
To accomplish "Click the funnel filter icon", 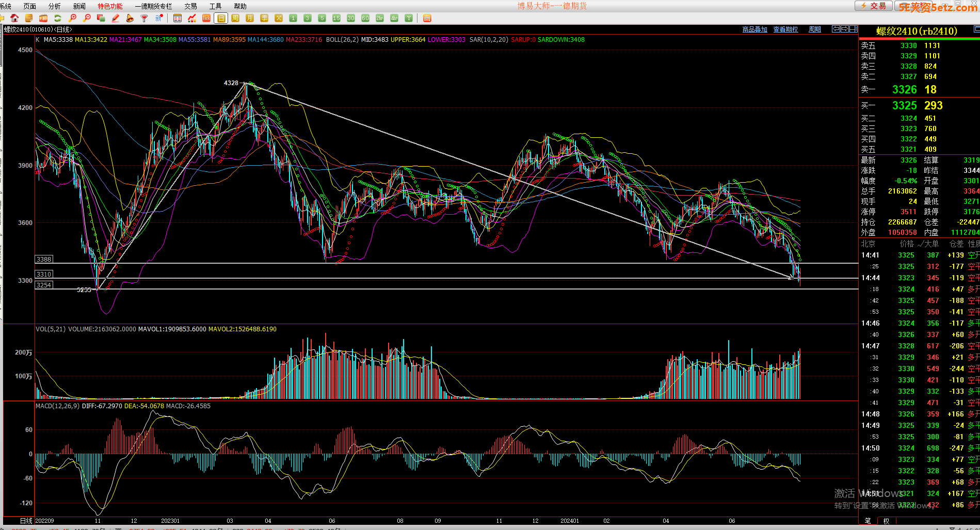I will pos(144,18).
